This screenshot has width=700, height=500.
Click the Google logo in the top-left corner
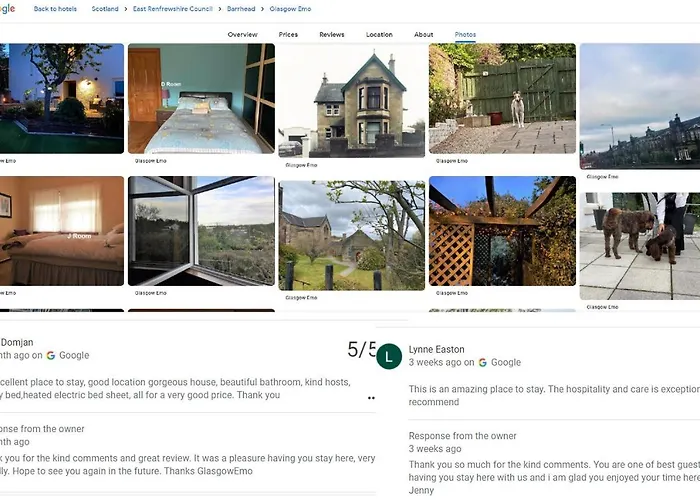click(x=7, y=9)
